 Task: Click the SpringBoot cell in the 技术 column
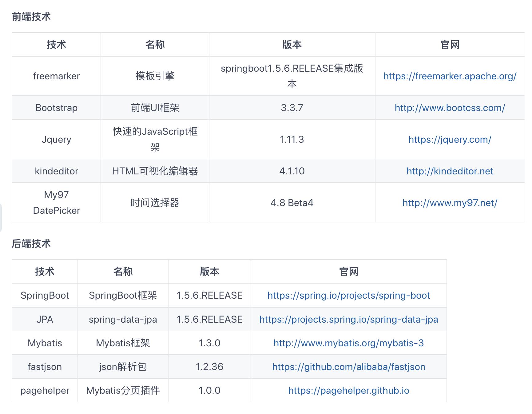(45, 295)
